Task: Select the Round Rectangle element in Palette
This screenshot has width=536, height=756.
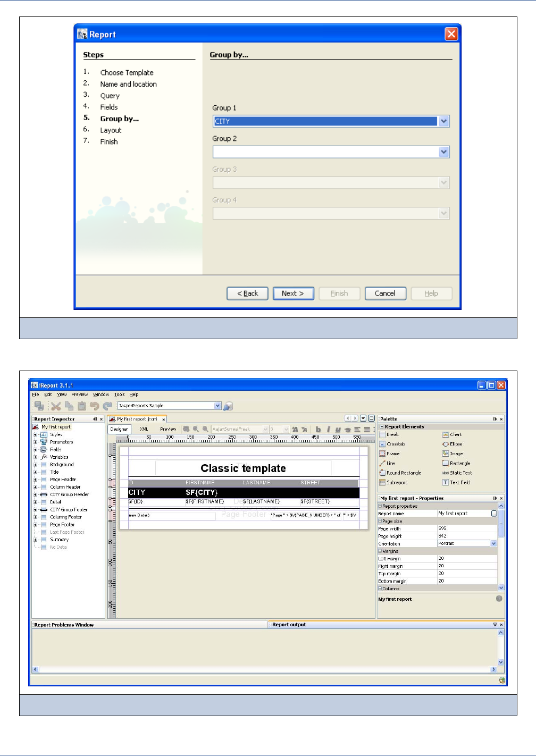Action: (x=400, y=473)
